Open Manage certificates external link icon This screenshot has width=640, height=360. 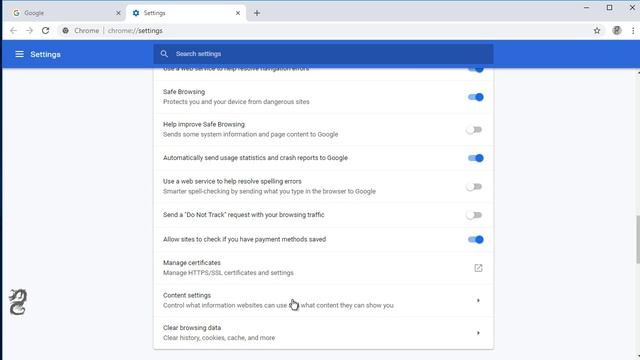478,268
